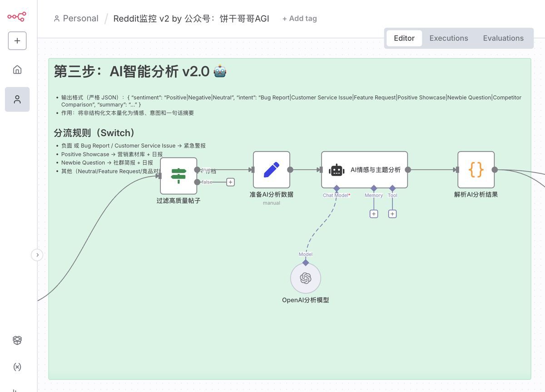Click the + button to create new workflow
The width and height of the screenshot is (545, 392).
(x=17, y=40)
